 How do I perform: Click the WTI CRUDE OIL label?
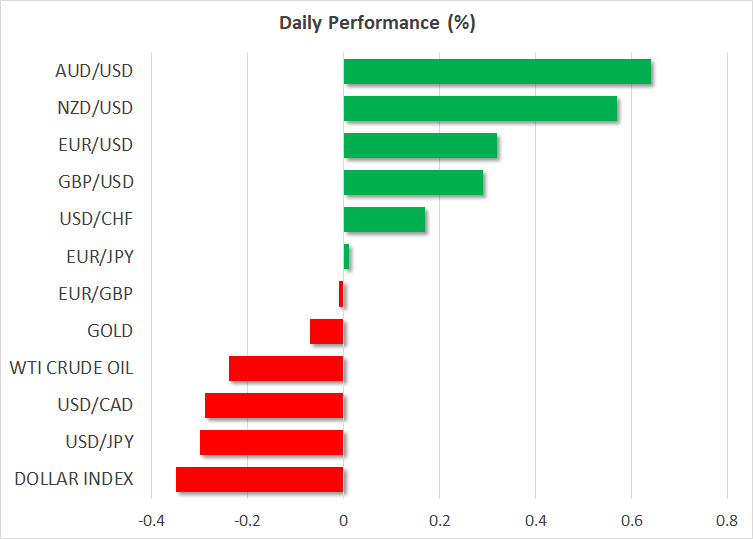(x=71, y=368)
